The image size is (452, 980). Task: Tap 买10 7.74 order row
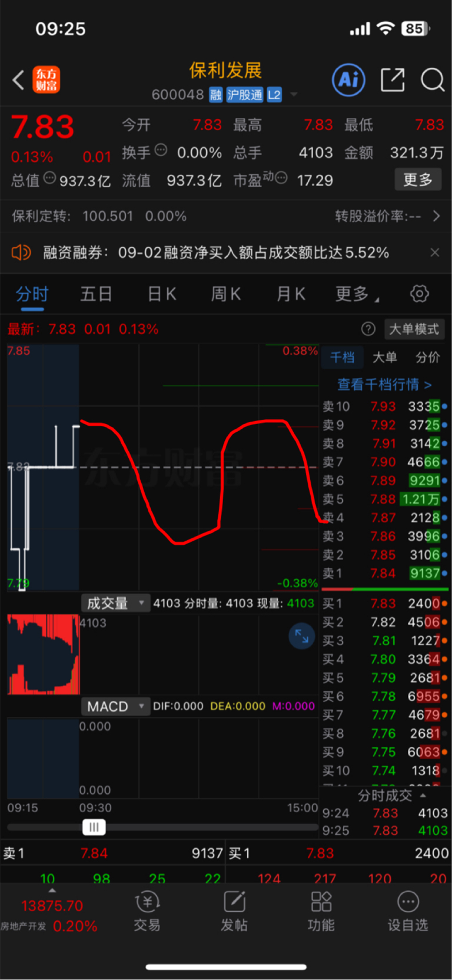click(x=385, y=770)
